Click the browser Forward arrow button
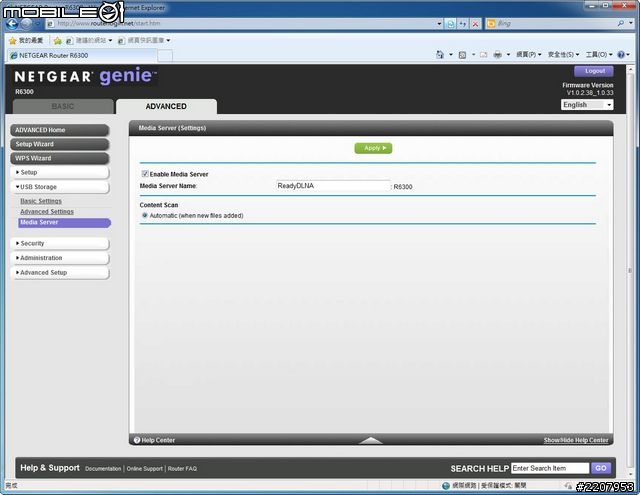The height and width of the screenshot is (495, 640). (x=26, y=24)
